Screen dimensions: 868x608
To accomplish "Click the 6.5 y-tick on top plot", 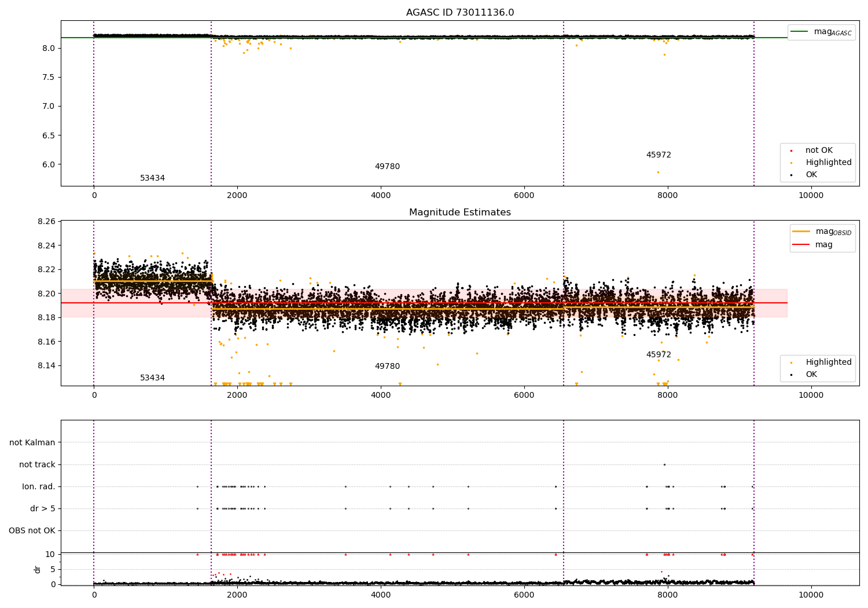I will pyautogui.click(x=49, y=135).
